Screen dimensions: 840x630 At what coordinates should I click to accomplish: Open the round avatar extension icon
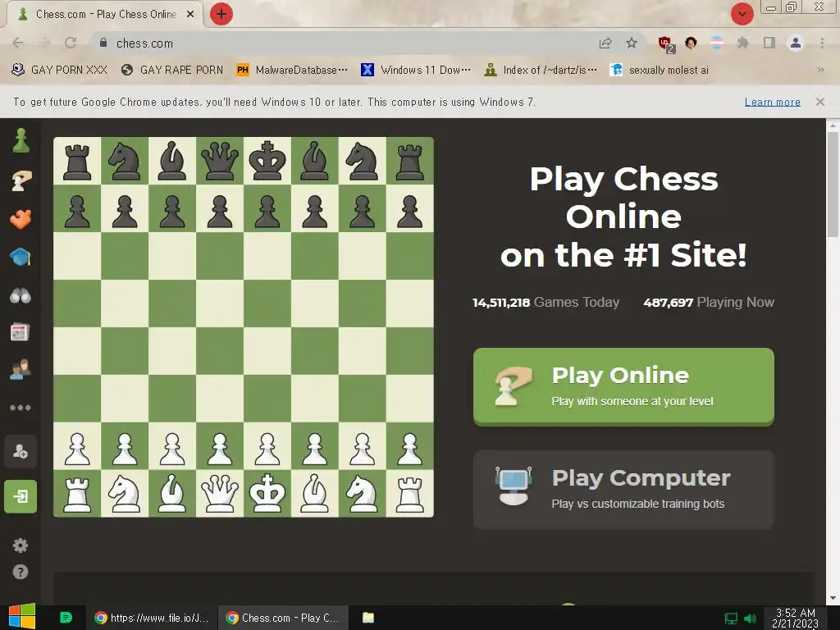691,43
